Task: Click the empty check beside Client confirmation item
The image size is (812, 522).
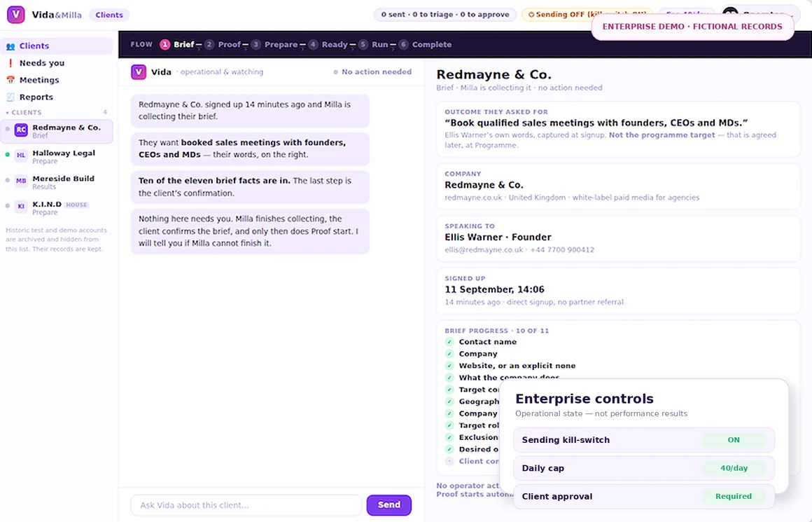Action: (449, 461)
